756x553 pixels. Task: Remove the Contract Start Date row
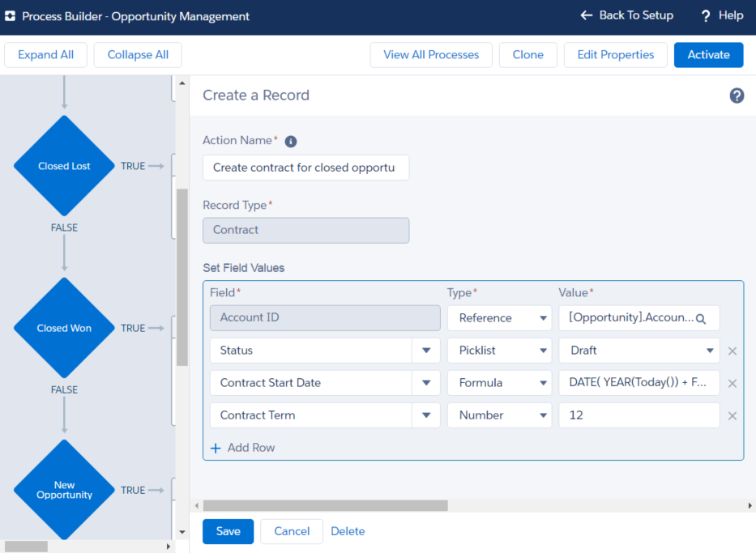pos(732,384)
